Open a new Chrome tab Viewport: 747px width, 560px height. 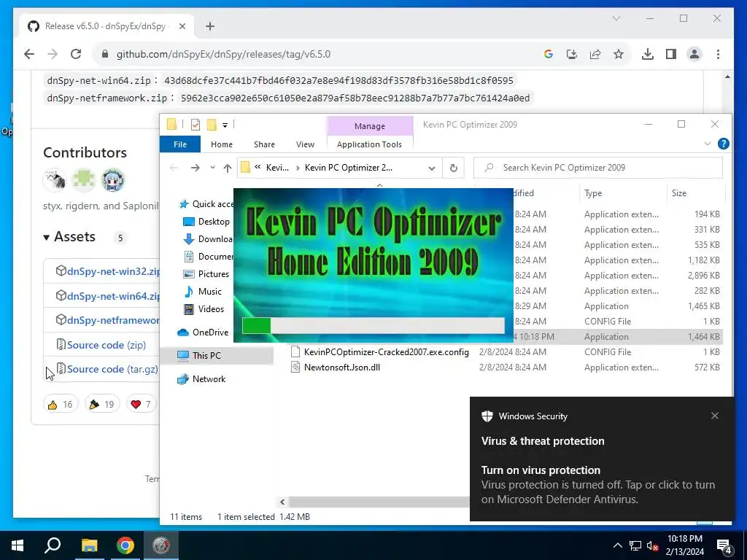point(210,26)
